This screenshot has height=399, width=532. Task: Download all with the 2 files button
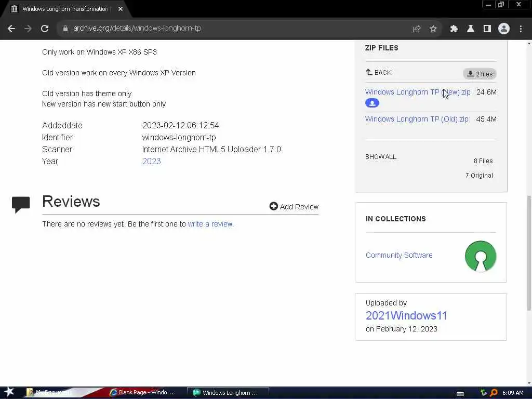pos(480,74)
